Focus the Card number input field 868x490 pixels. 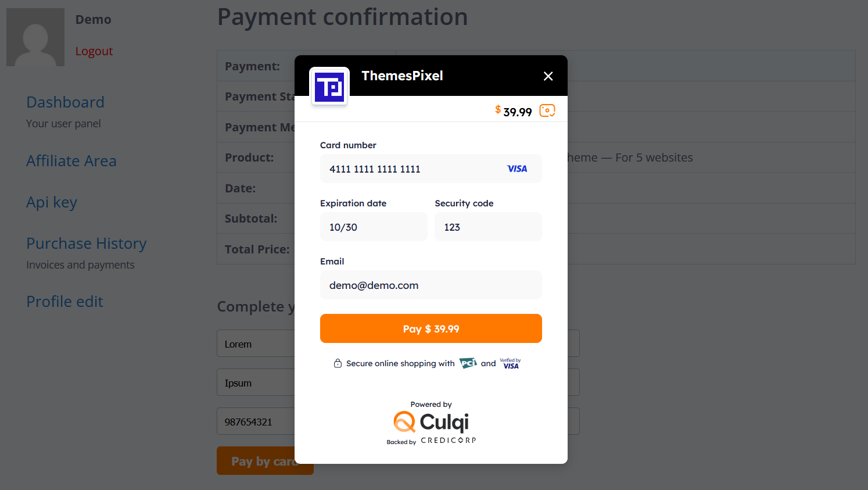431,169
